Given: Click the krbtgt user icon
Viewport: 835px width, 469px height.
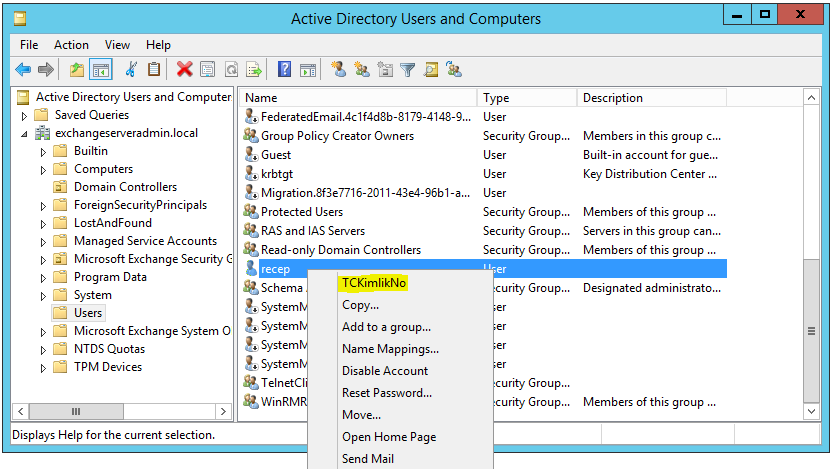Looking at the screenshot, I should click(x=251, y=174).
